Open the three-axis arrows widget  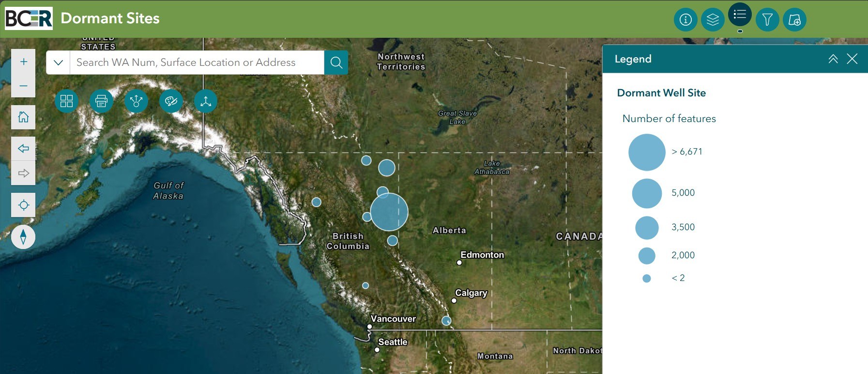[x=206, y=101]
